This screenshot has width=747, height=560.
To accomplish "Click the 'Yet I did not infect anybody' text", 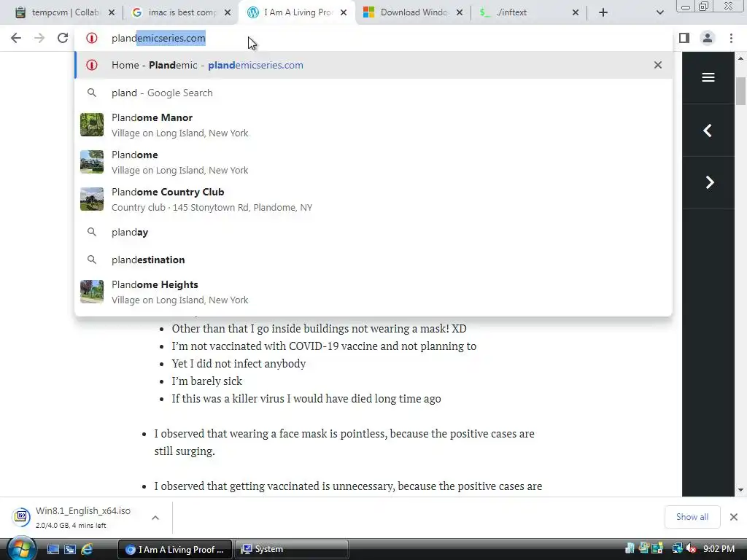I will (239, 364).
